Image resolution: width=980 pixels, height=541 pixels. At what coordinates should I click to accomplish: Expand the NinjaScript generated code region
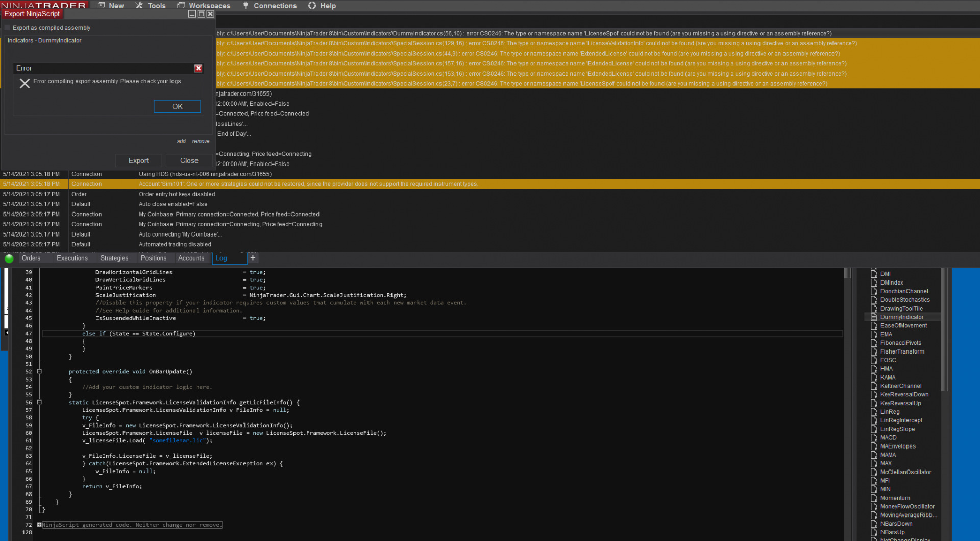(x=39, y=525)
